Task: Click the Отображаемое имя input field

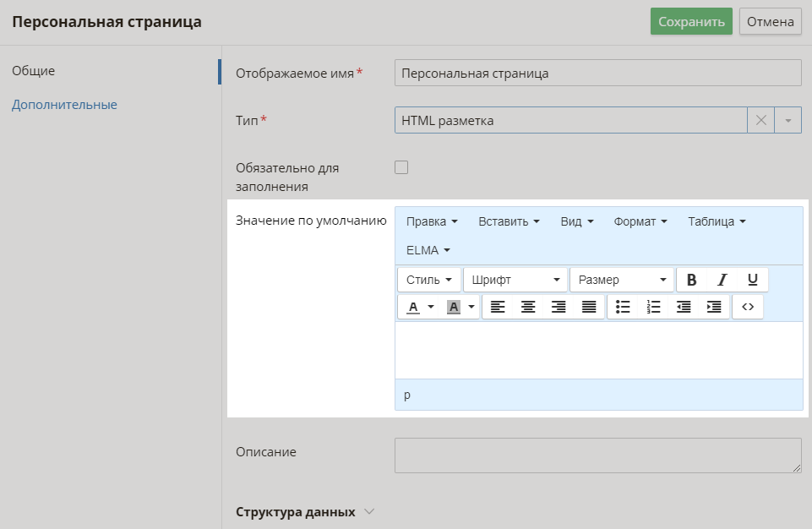Action: (597, 73)
